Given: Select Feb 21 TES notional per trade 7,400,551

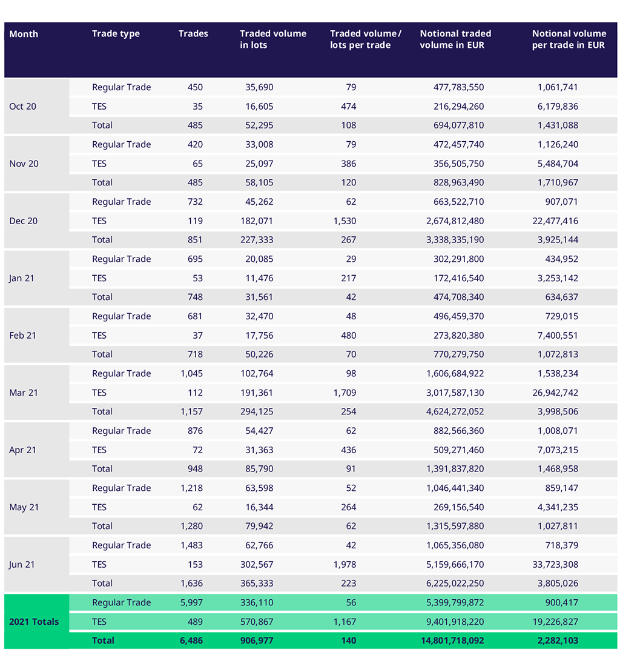Looking at the screenshot, I should click(x=558, y=336).
